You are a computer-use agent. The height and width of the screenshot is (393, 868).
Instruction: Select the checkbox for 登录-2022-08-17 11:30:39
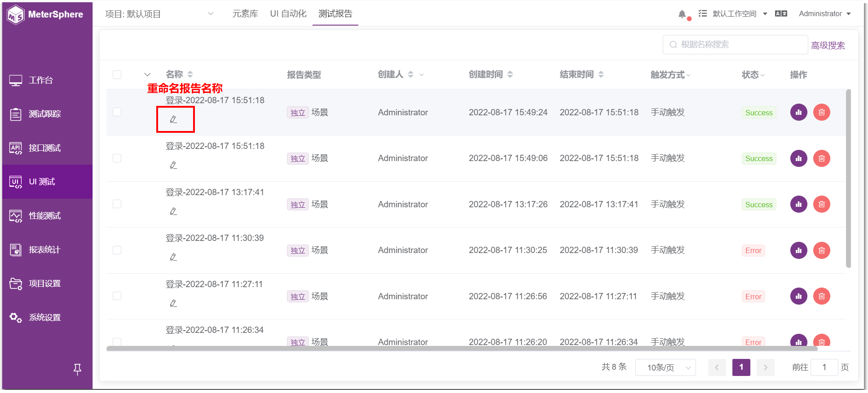(117, 250)
